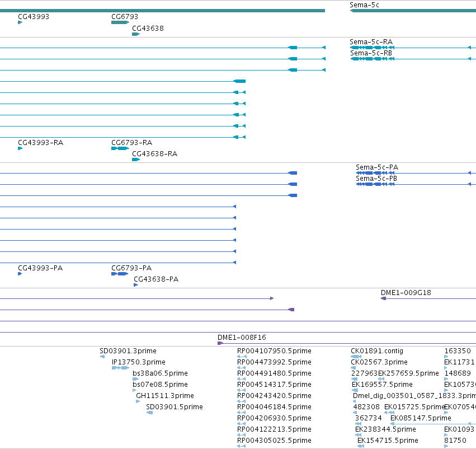The height and width of the screenshot is (449, 476).
Task: Click the CG43993 gene label
Action: point(34,17)
